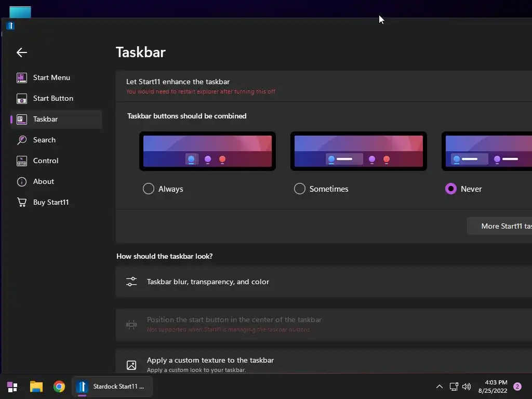Launch Google Chrome from the taskbar
Viewport: 532px width, 399px height.
tap(59, 387)
